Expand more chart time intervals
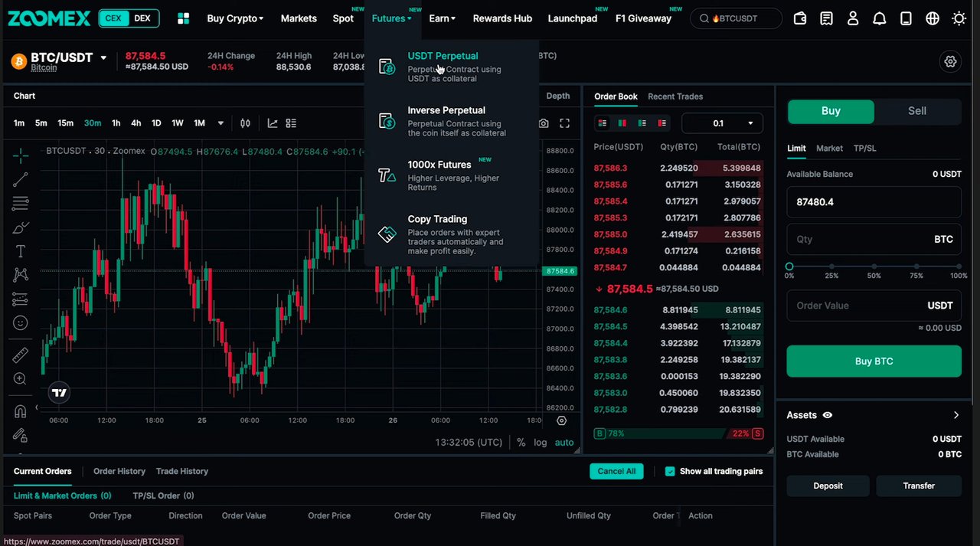Viewport: 980px width, 546px height. [x=220, y=123]
